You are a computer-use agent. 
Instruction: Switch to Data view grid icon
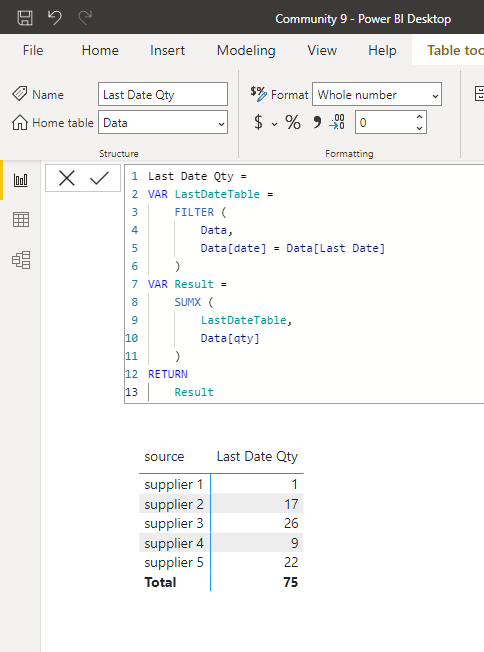pyautogui.click(x=21, y=220)
